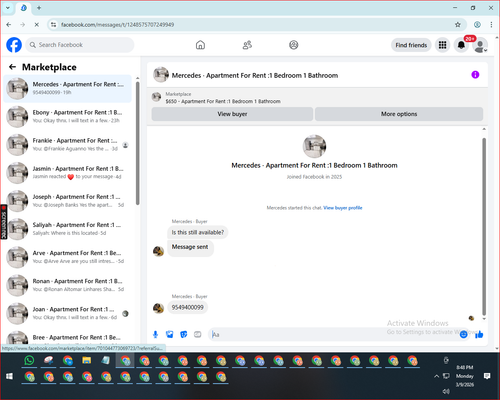The width and height of the screenshot is (500, 400).
Task: Open the Windows Start menu
Action: coord(9,376)
